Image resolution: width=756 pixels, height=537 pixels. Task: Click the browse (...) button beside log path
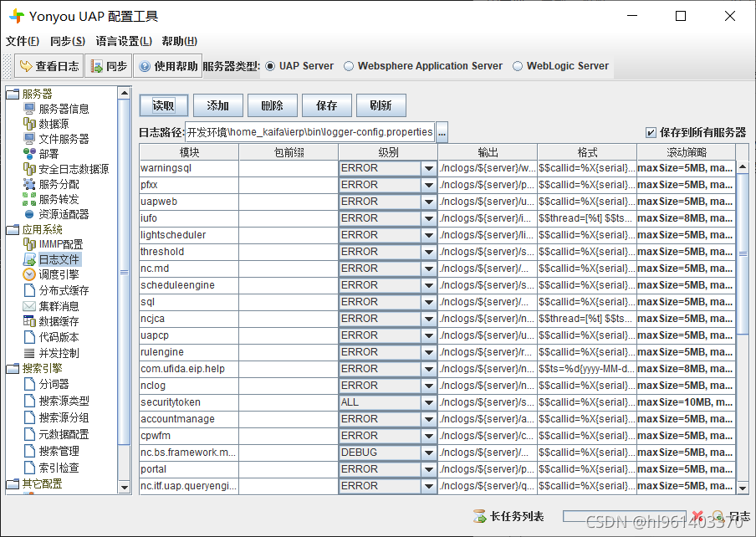442,132
